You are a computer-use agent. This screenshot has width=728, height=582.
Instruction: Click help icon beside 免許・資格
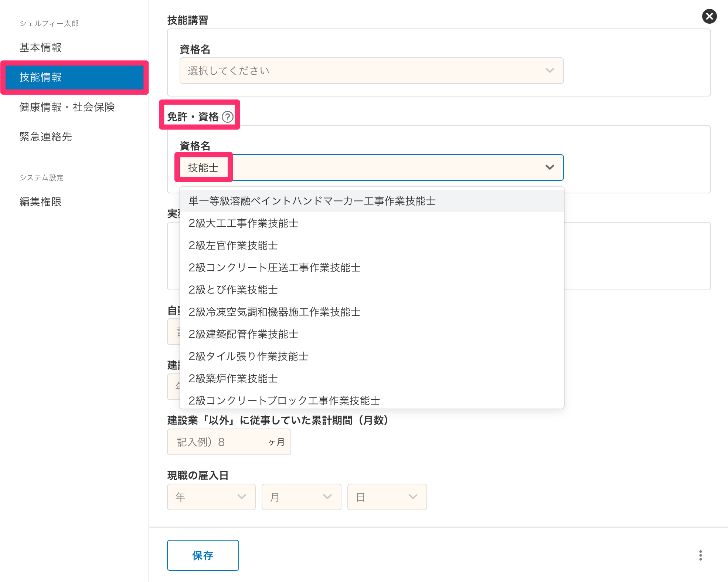point(228,117)
